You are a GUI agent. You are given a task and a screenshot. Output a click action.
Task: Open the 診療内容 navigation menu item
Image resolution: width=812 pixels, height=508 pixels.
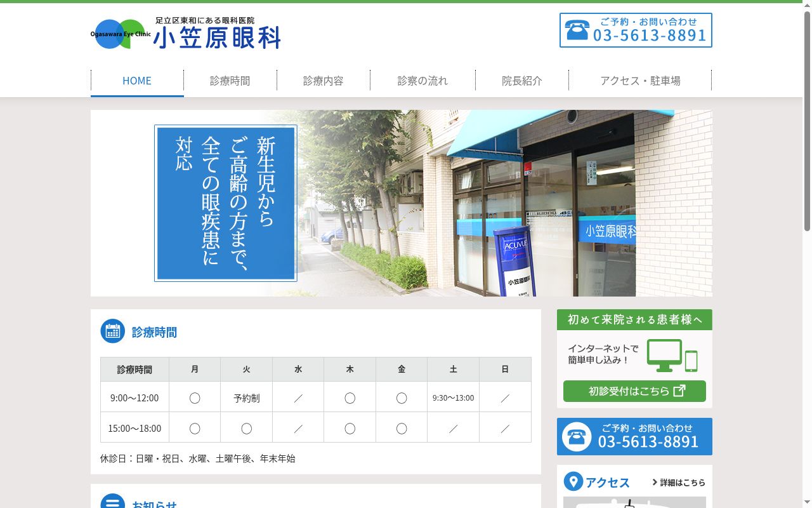click(324, 81)
